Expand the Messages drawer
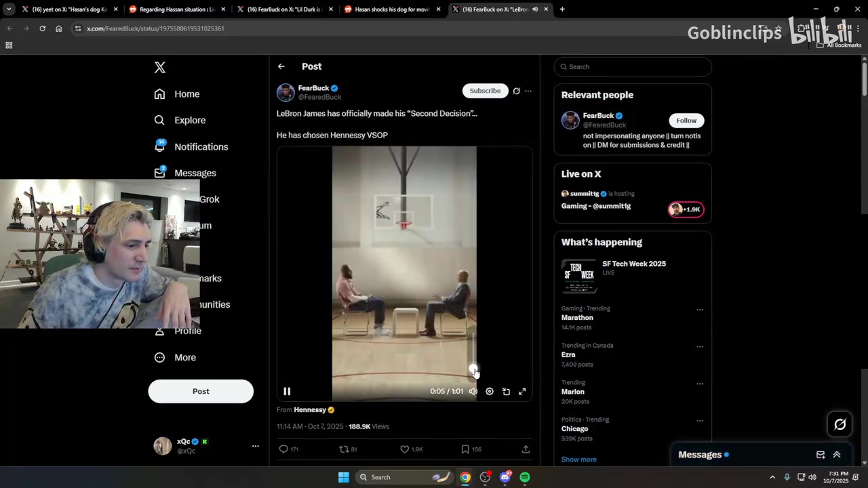 [x=836, y=455]
